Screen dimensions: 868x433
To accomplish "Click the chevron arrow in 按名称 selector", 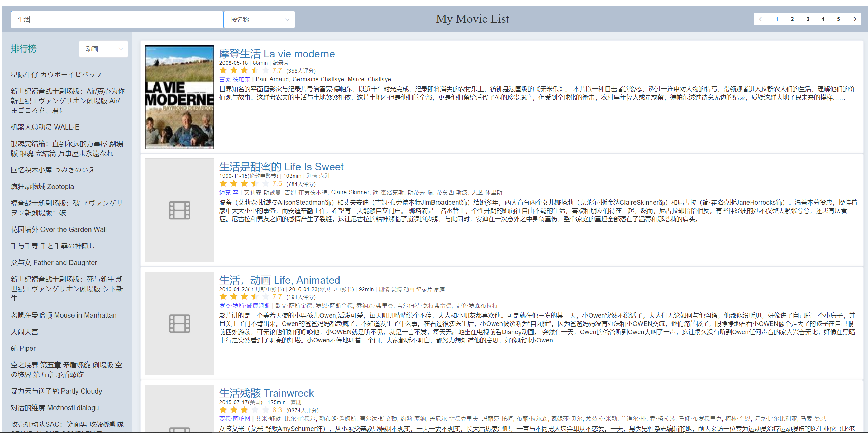I will pos(287,20).
